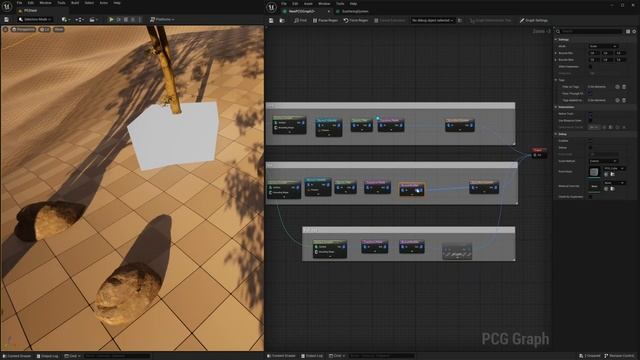Browse to Point Mesh asset icon
Image resolution: width=640 pixels, height=360 pixels.
click(612, 174)
